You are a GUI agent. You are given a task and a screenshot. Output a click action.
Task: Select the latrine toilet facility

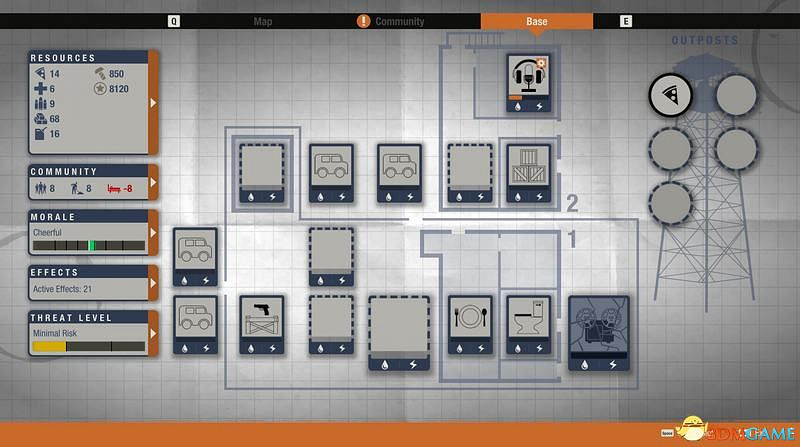tap(527, 324)
